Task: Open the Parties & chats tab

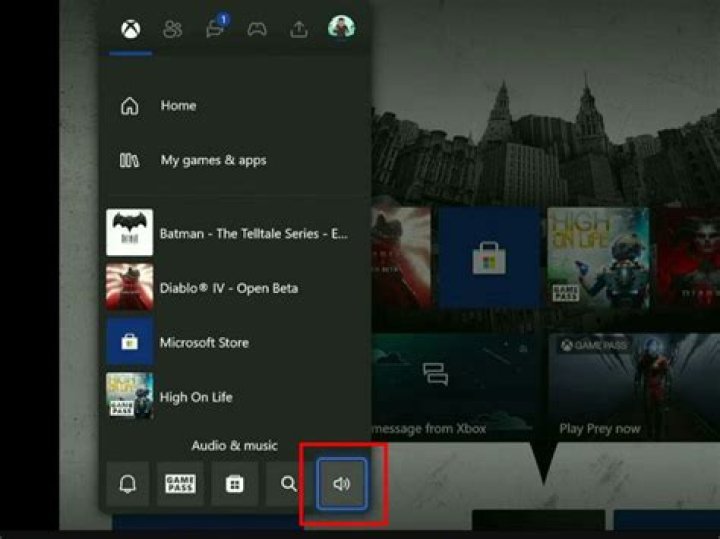Action: pyautogui.click(x=215, y=29)
